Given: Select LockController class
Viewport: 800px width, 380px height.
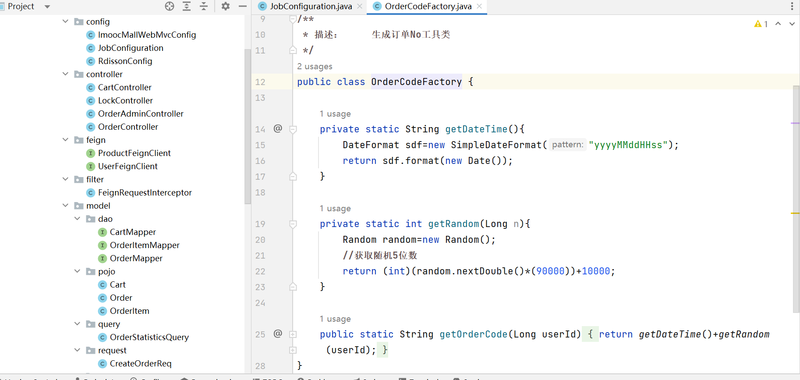Looking at the screenshot, I should [126, 100].
